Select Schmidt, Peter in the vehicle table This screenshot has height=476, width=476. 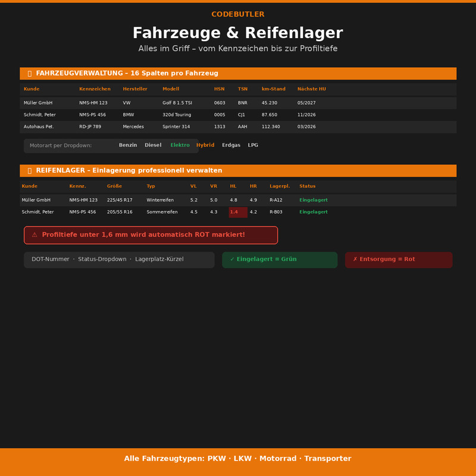tap(39, 115)
